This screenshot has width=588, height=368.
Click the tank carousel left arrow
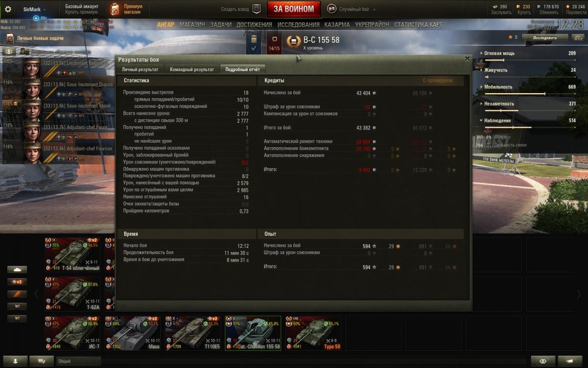(36, 294)
